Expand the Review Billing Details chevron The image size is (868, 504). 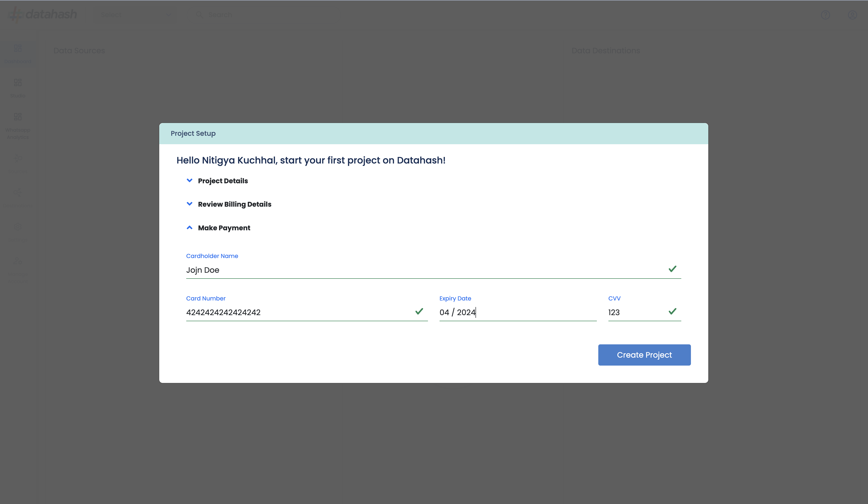click(x=189, y=204)
